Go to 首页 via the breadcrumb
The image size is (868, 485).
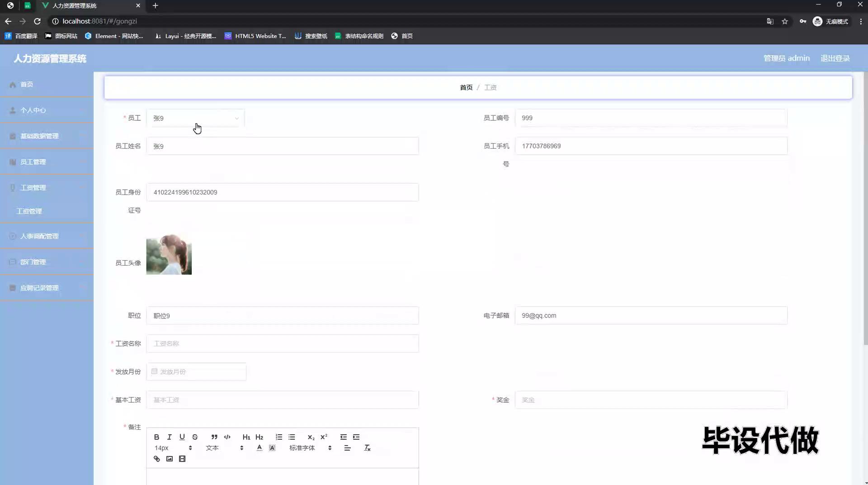tap(466, 87)
